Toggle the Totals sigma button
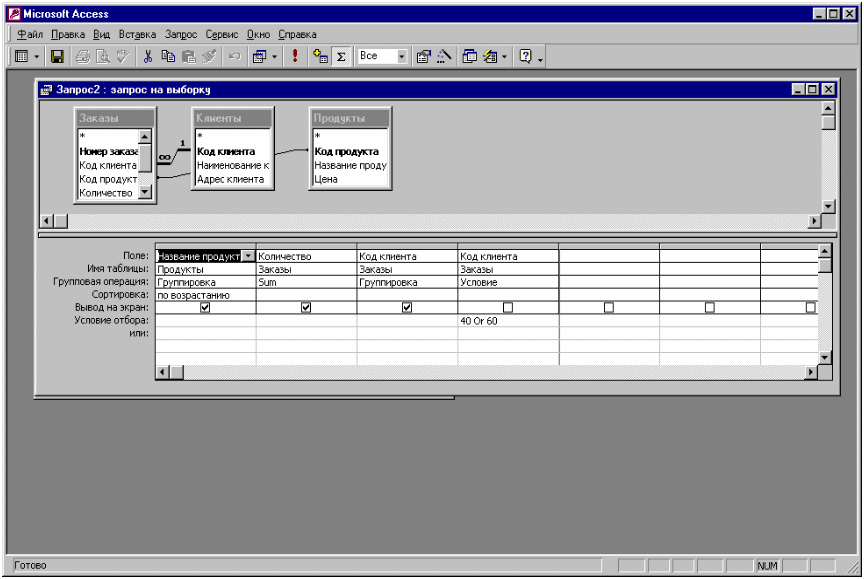Viewport: 864px width, 579px height. 341,57
